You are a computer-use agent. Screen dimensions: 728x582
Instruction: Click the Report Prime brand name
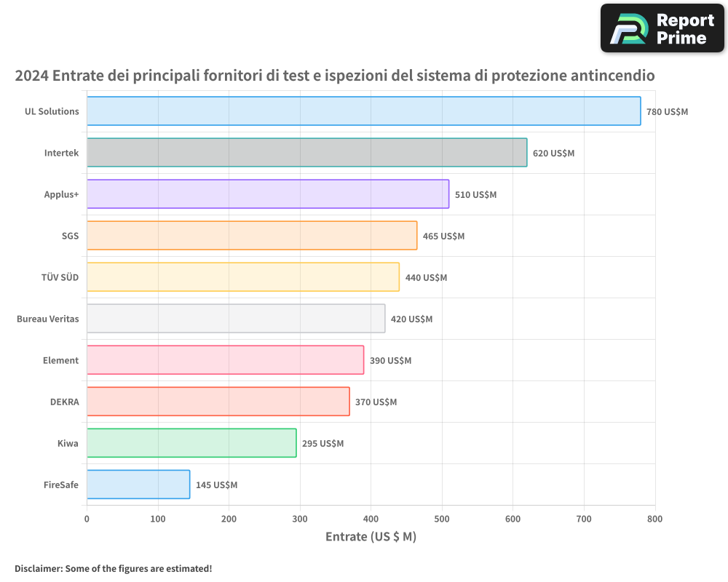684,29
